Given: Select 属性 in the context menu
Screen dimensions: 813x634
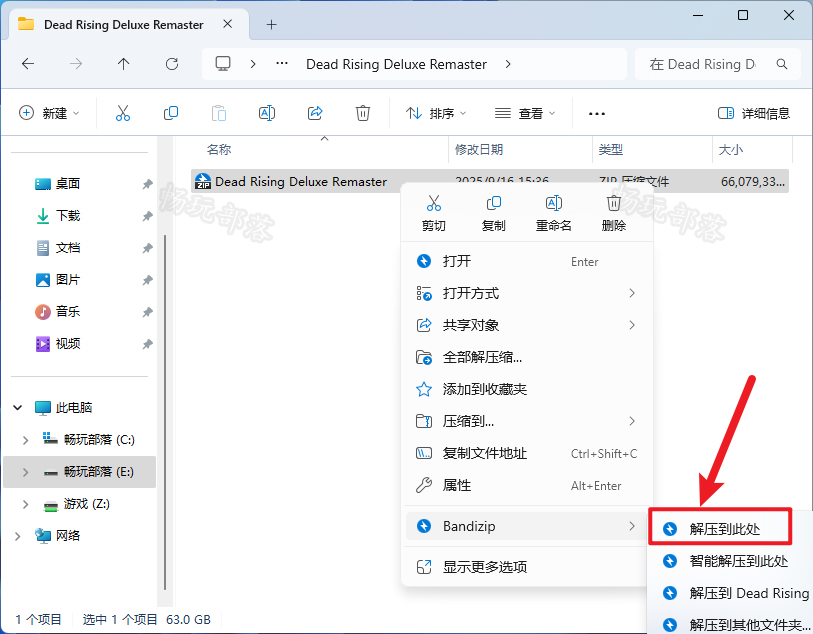Looking at the screenshot, I should click(527, 486).
